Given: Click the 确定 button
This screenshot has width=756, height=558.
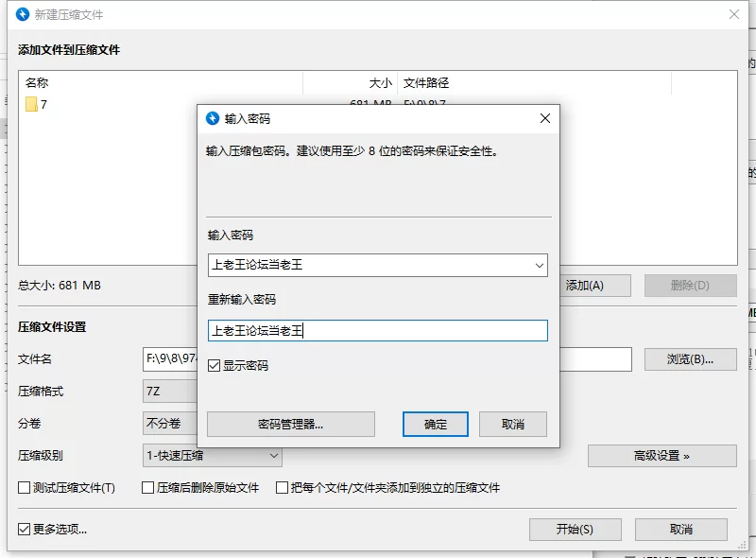Looking at the screenshot, I should click(436, 425).
